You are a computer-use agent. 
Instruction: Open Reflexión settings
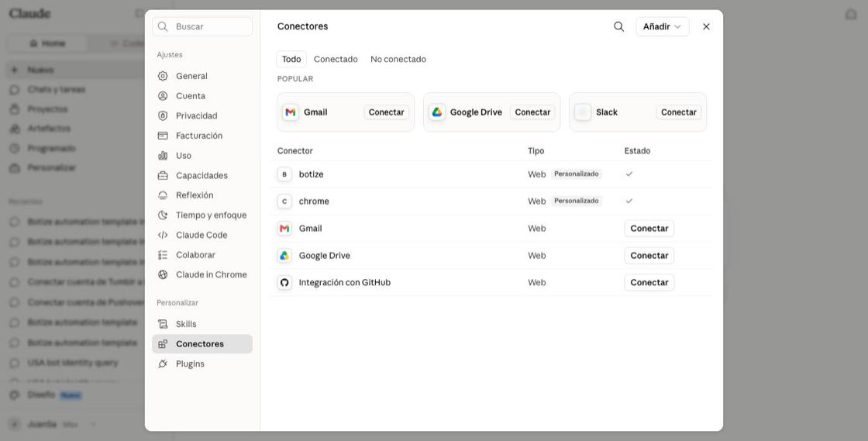pyautogui.click(x=202, y=195)
